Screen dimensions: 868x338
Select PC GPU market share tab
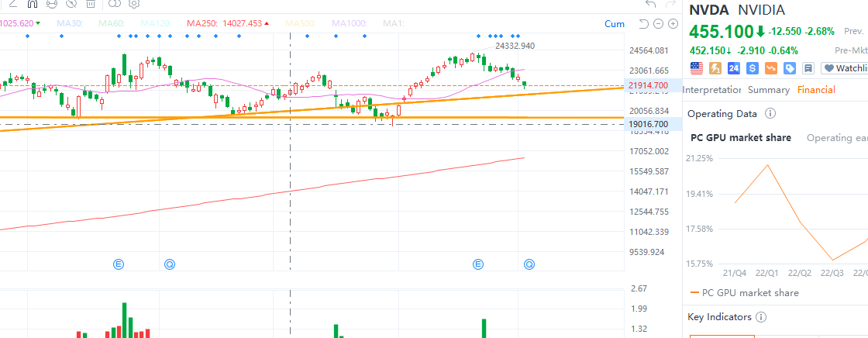(x=741, y=137)
